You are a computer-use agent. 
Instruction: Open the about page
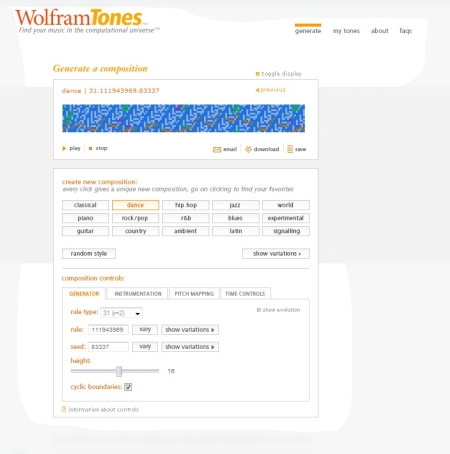pyautogui.click(x=380, y=31)
